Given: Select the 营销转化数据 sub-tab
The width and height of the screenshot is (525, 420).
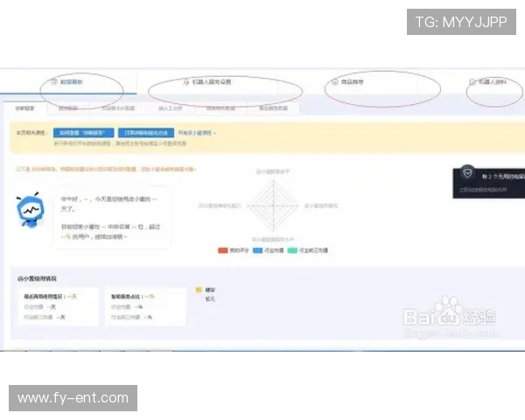Looking at the screenshot, I should click(x=220, y=108).
